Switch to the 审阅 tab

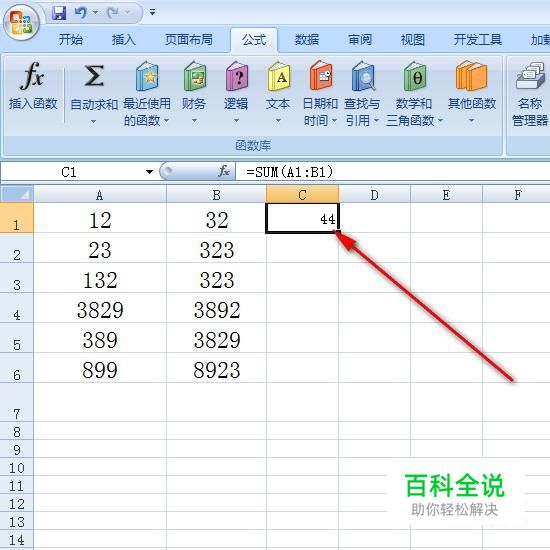point(360,40)
